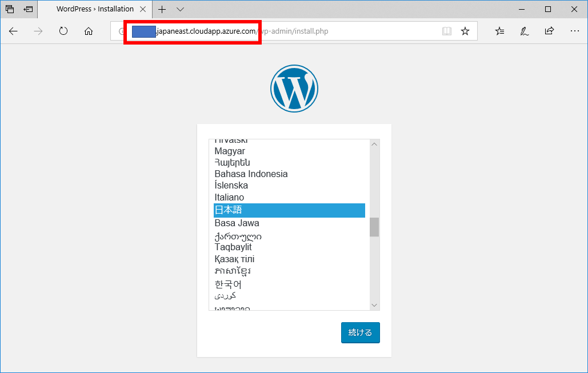
Task: Show site information icon in address bar
Action: [121, 31]
